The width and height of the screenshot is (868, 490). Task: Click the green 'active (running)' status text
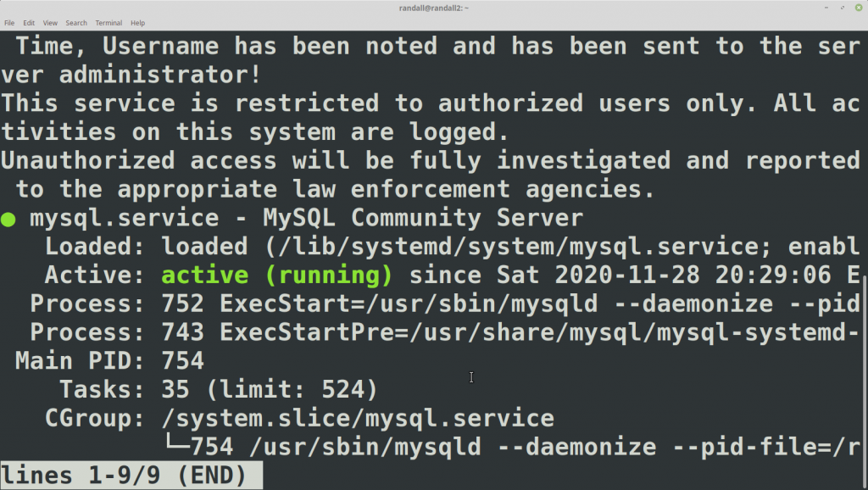point(277,276)
